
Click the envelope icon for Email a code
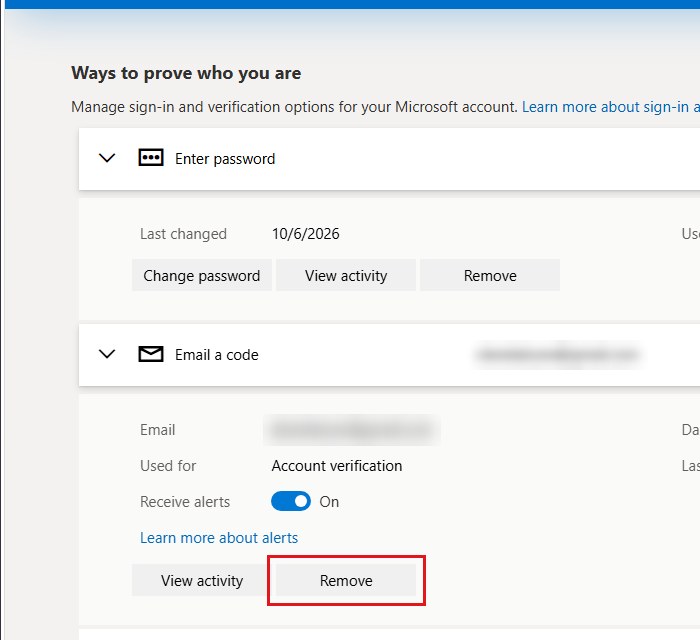pyautogui.click(x=151, y=354)
